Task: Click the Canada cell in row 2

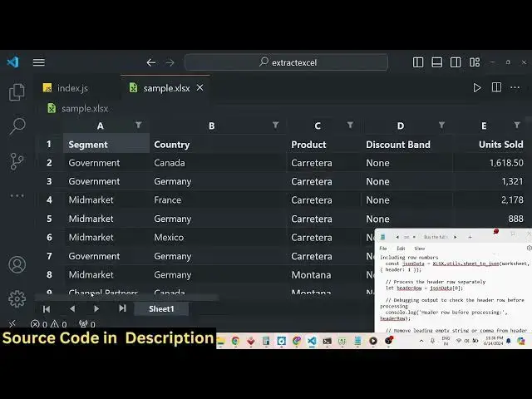Action: (x=219, y=163)
